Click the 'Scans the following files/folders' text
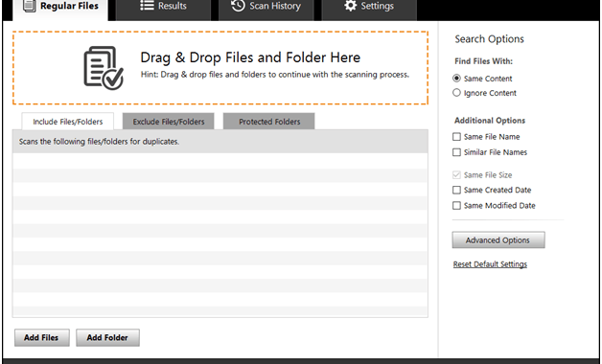 tap(99, 142)
